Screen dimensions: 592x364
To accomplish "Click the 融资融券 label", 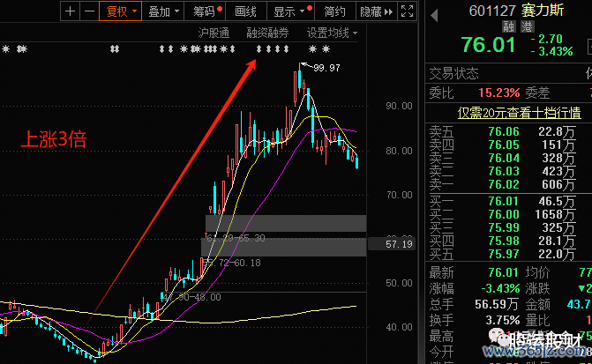I will coord(267,33).
